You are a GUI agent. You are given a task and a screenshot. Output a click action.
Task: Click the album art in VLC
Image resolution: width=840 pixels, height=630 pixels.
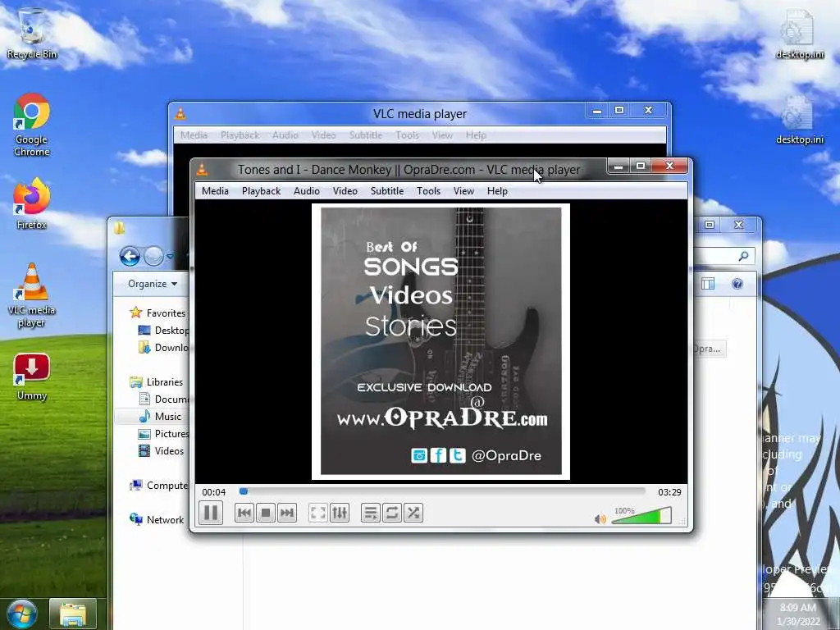pos(441,342)
